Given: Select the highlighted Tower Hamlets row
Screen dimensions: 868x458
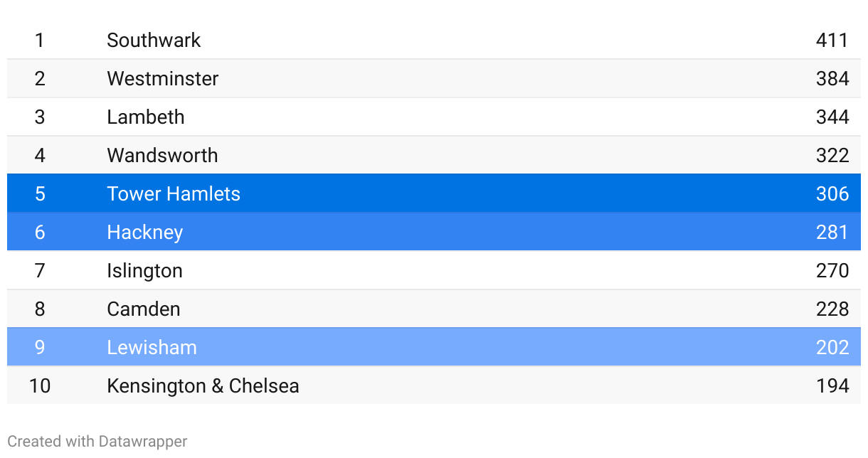Looking at the screenshot, I should tap(174, 194).
